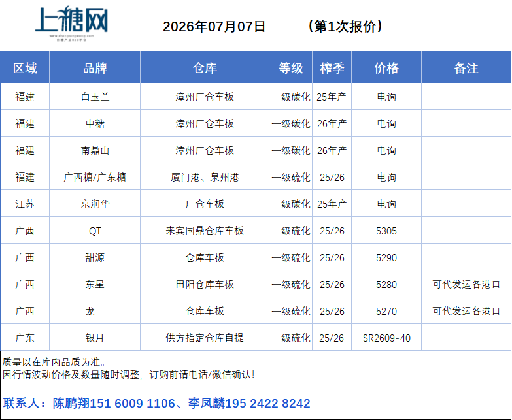Click the 上糖网 logo
Screen dimensions: 512x420
pos(71,23)
